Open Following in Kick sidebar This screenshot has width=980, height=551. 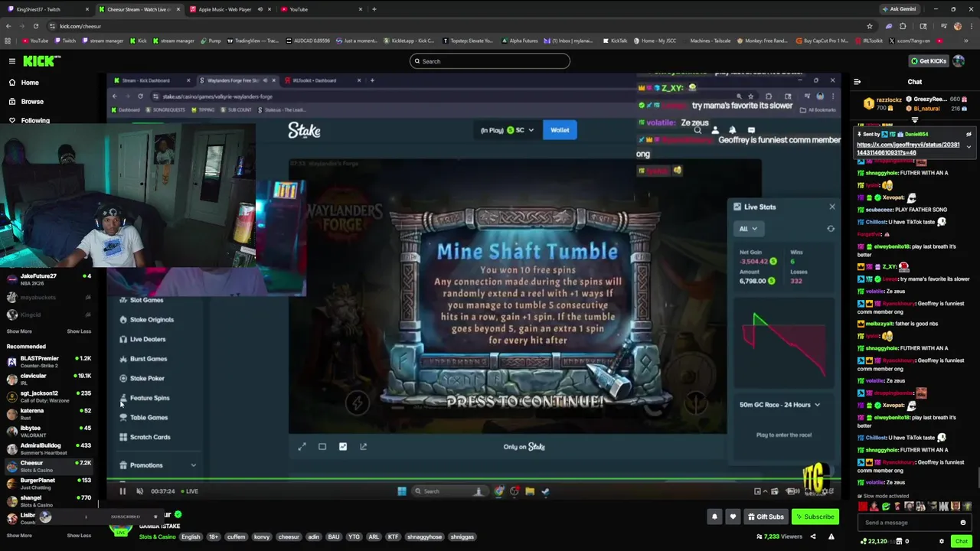(35, 120)
